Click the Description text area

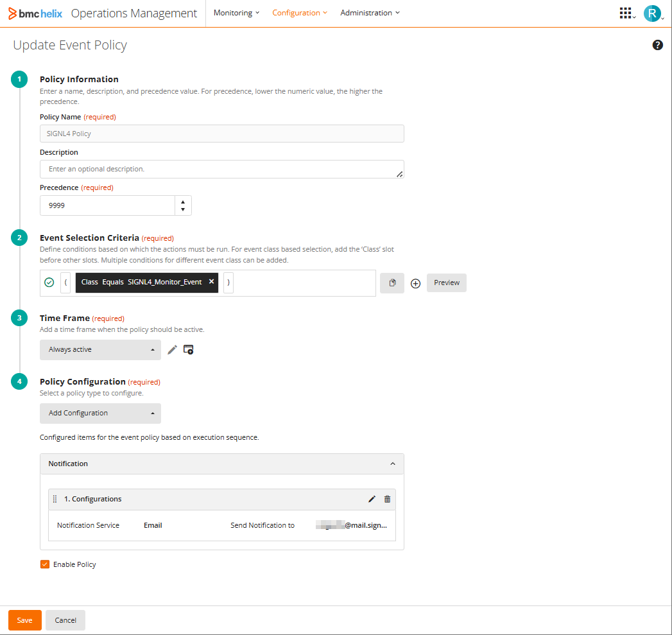pyautogui.click(x=222, y=170)
